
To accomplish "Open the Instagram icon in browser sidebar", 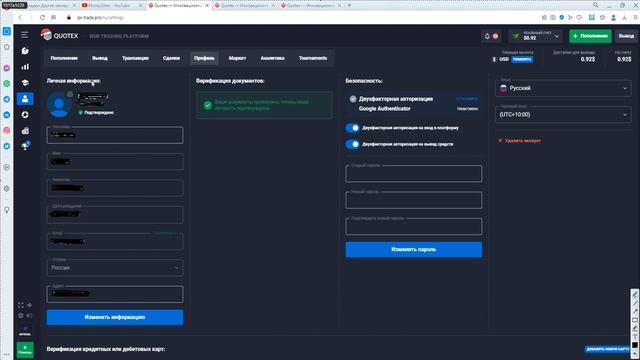I will 7,130.
